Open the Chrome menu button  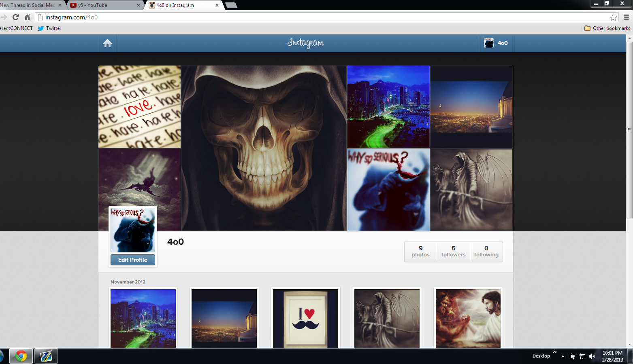(626, 17)
